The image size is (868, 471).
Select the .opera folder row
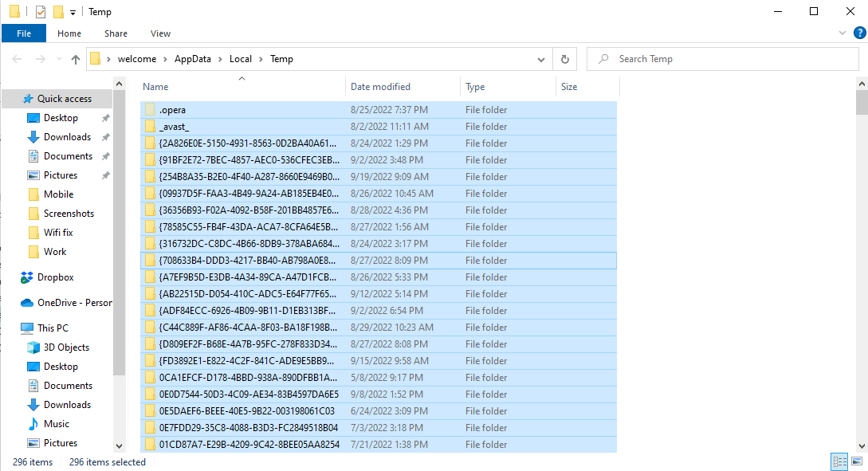pyautogui.click(x=379, y=110)
